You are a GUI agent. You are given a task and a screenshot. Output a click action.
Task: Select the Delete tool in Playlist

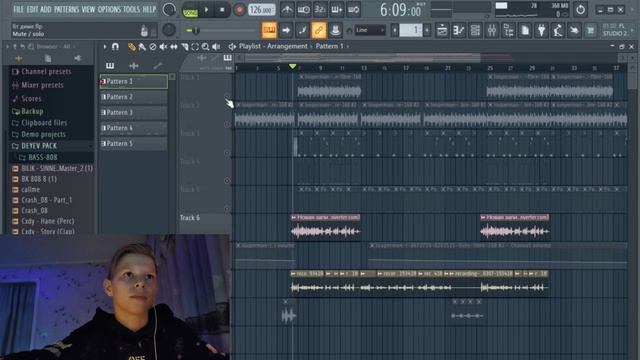tap(153, 47)
